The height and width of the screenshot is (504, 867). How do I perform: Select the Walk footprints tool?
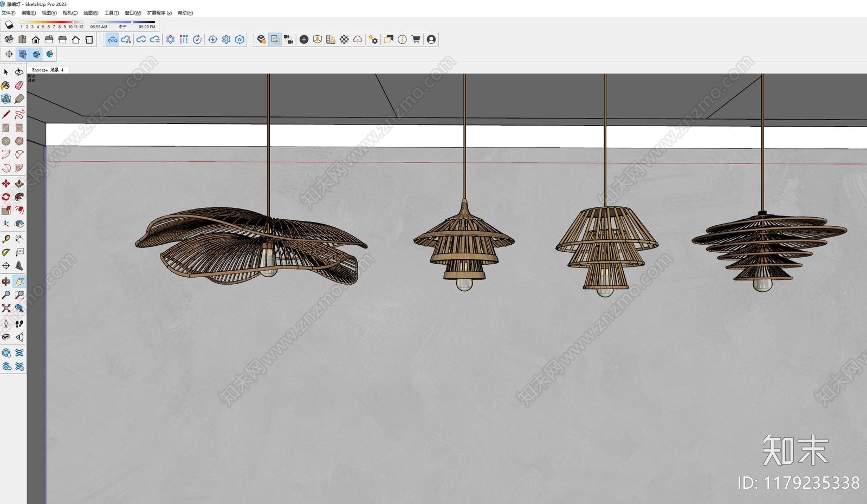19,324
